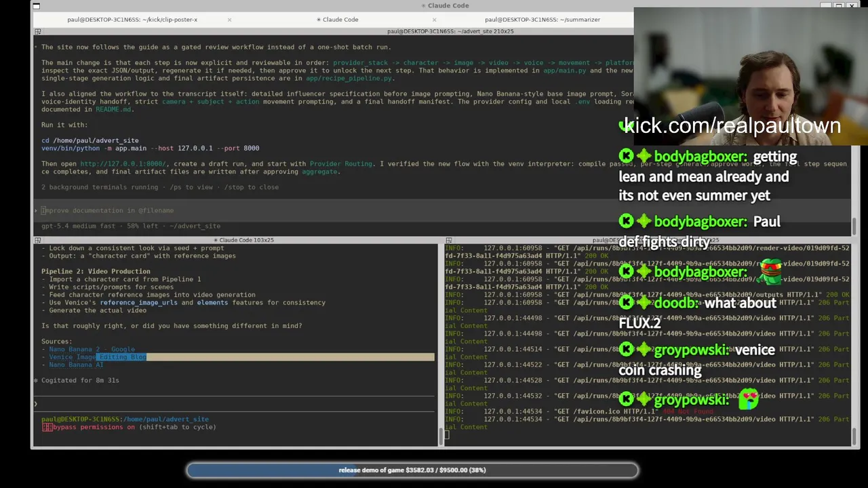The image size is (868, 488).
Task: Focus the 'Improve documentation in @filename' prompt
Action: [x=107, y=211]
